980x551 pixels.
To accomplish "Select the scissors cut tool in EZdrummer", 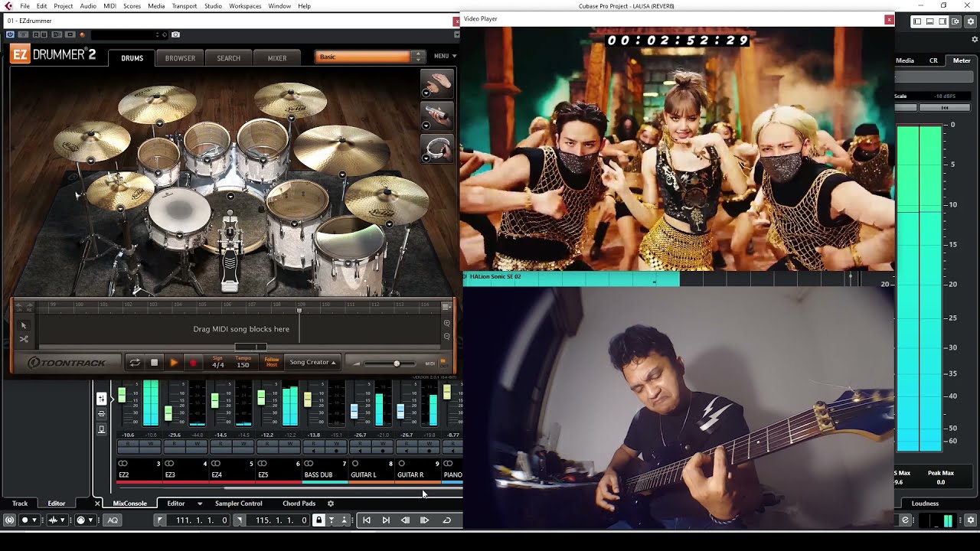I will click(x=24, y=339).
